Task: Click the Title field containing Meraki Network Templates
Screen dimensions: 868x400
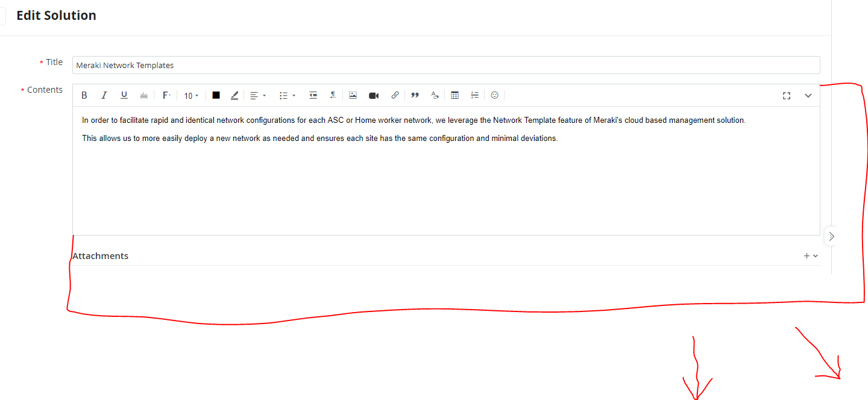Action: coord(446,65)
